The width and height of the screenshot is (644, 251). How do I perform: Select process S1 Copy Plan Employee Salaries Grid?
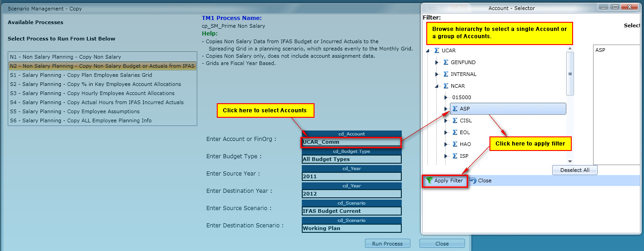point(102,75)
